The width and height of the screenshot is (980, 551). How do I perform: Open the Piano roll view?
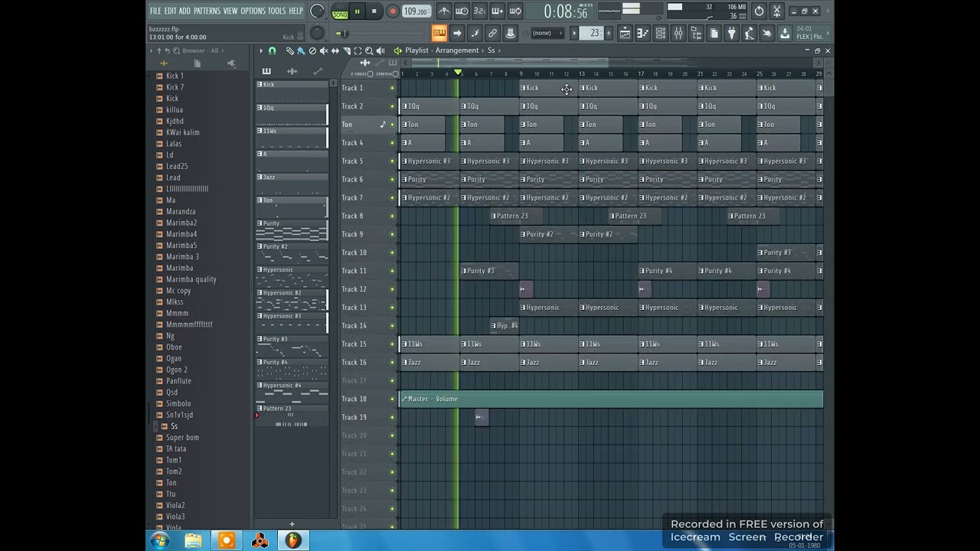pos(643,33)
